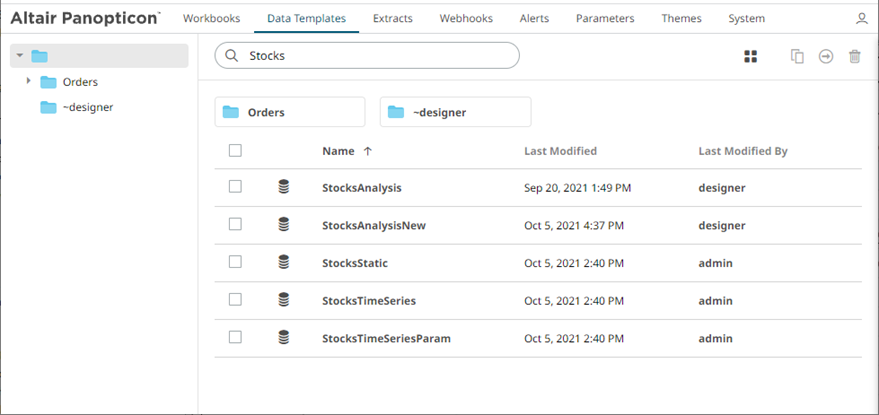879x415 pixels.
Task: Click the Stocks search field
Action: click(380, 56)
